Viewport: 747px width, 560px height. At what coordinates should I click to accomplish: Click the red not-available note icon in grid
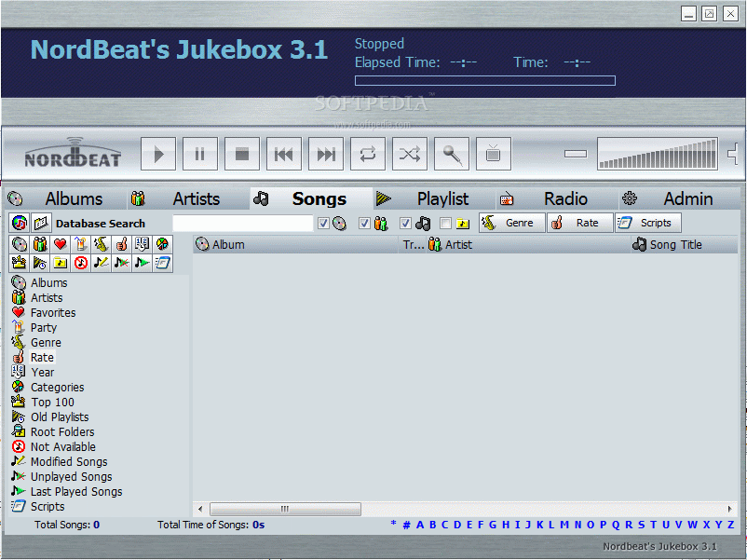point(80,263)
